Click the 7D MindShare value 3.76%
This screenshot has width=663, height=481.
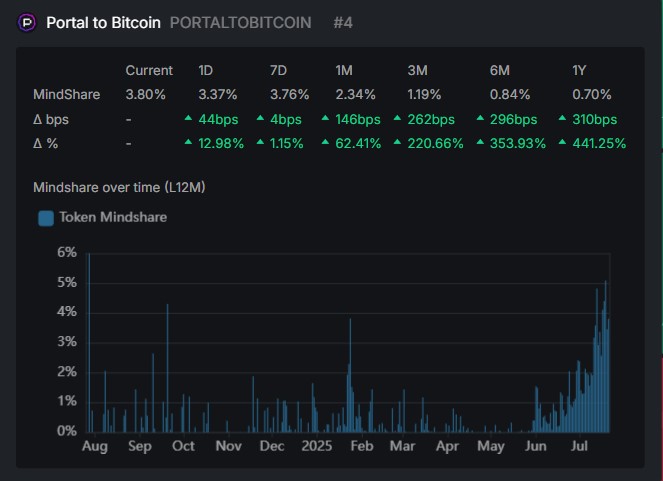pos(290,94)
